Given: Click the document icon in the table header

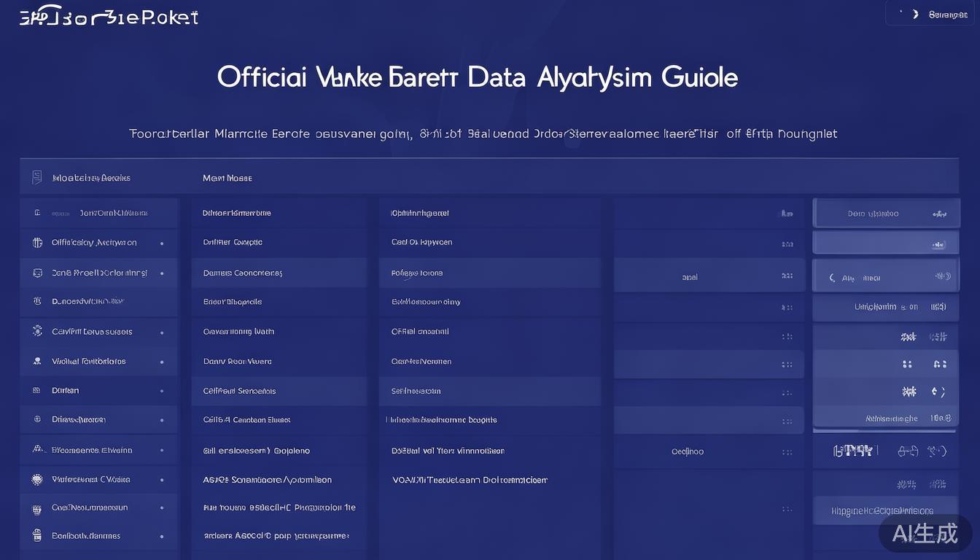Looking at the screenshot, I should point(36,177).
